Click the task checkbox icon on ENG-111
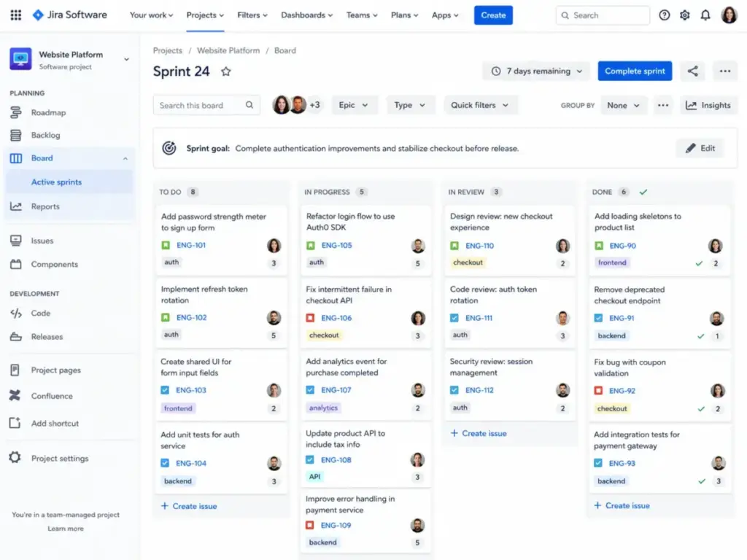The height and width of the screenshot is (560, 747). (x=454, y=318)
